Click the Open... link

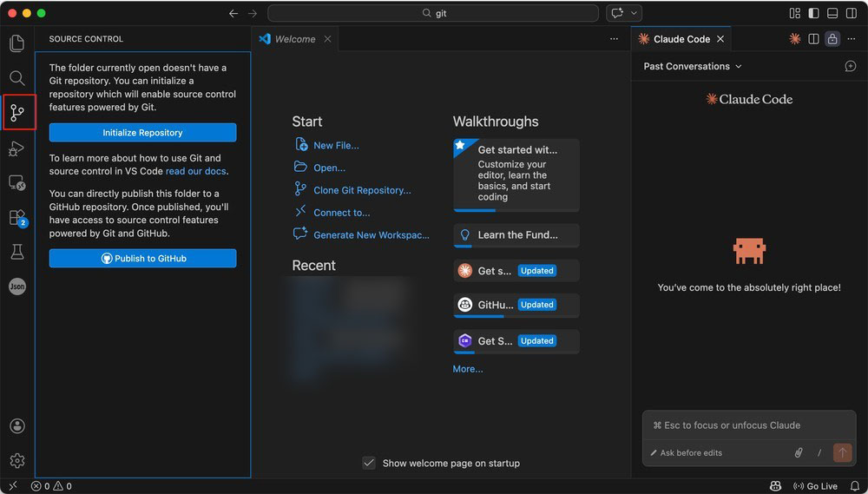[x=329, y=168]
